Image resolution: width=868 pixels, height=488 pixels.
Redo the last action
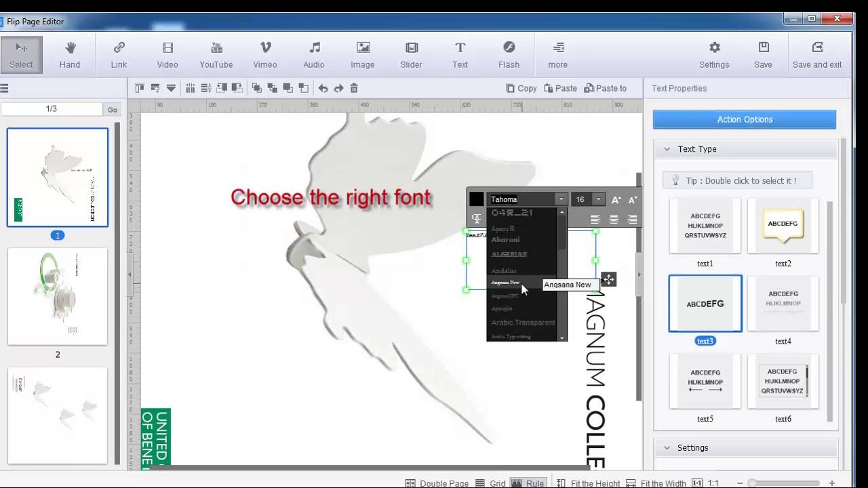(338, 88)
